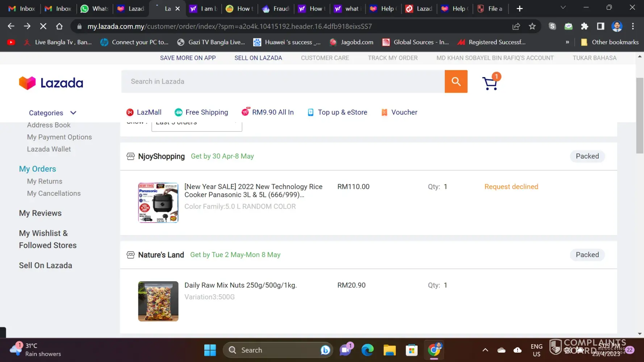Open Top up & eStore
The height and width of the screenshot is (362, 644).
337,112
